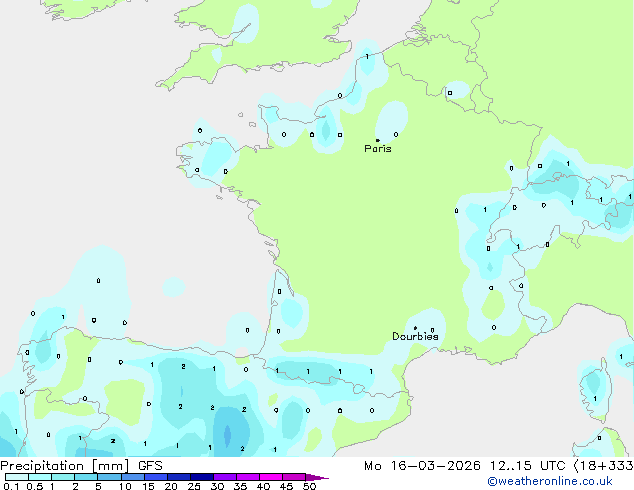
Task: Select the Paris location dot marker
Action: [x=378, y=140]
